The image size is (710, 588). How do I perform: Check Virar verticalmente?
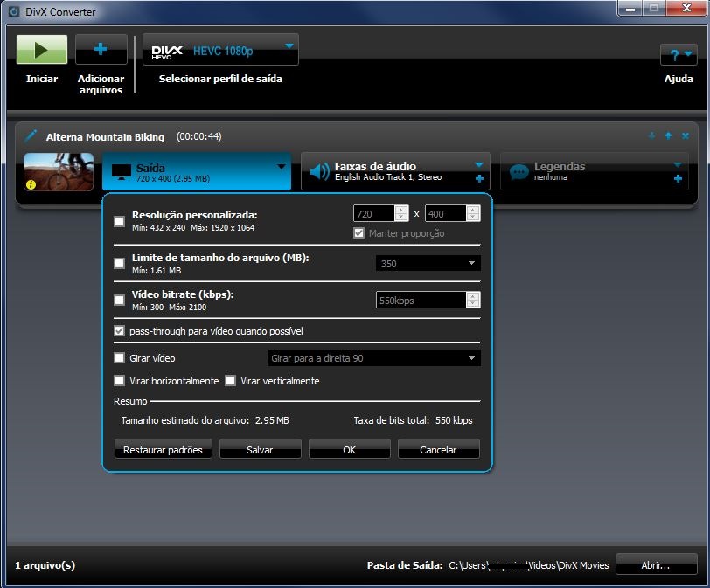(231, 381)
